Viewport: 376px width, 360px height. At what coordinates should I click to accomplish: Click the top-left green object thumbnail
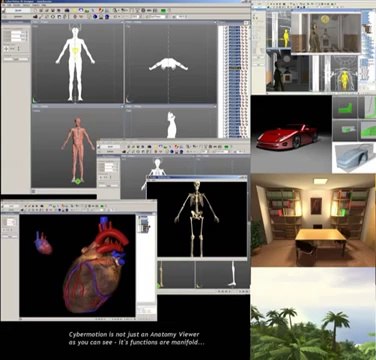pos(345,108)
